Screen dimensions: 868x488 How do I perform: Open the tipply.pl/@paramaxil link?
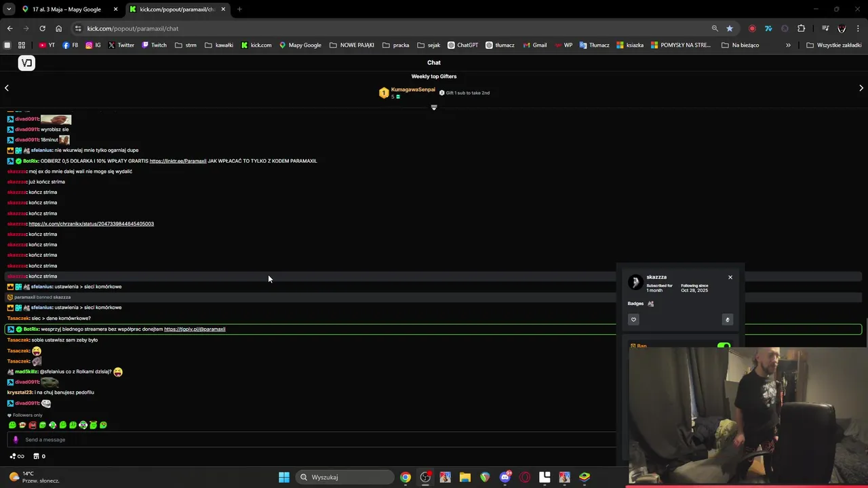coord(195,329)
